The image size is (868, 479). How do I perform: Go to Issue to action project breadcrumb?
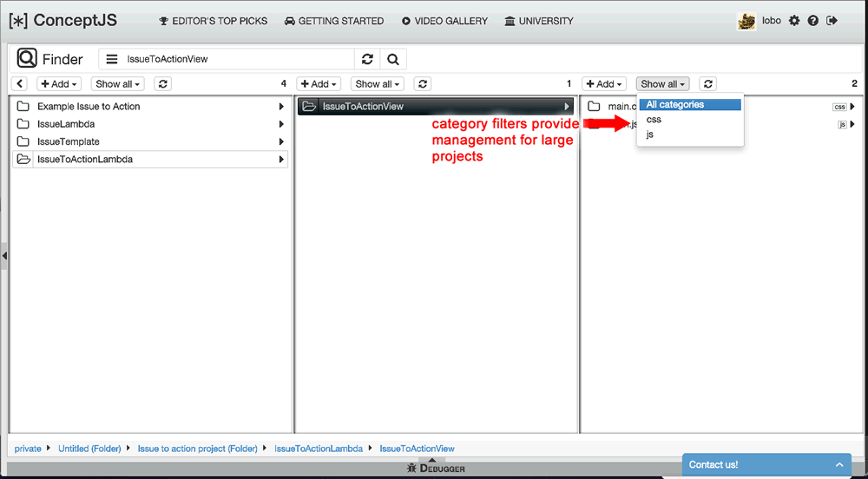tap(198, 449)
